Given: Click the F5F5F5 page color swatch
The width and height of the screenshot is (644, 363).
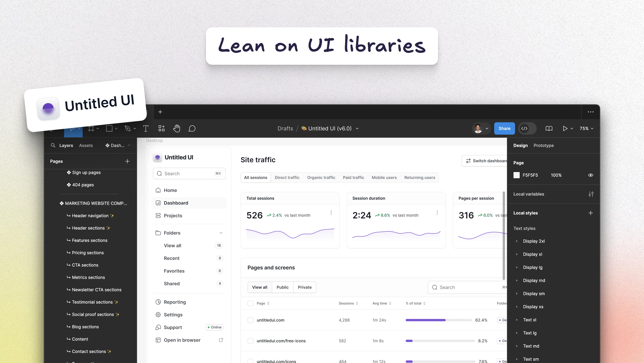Looking at the screenshot, I should pos(517,175).
